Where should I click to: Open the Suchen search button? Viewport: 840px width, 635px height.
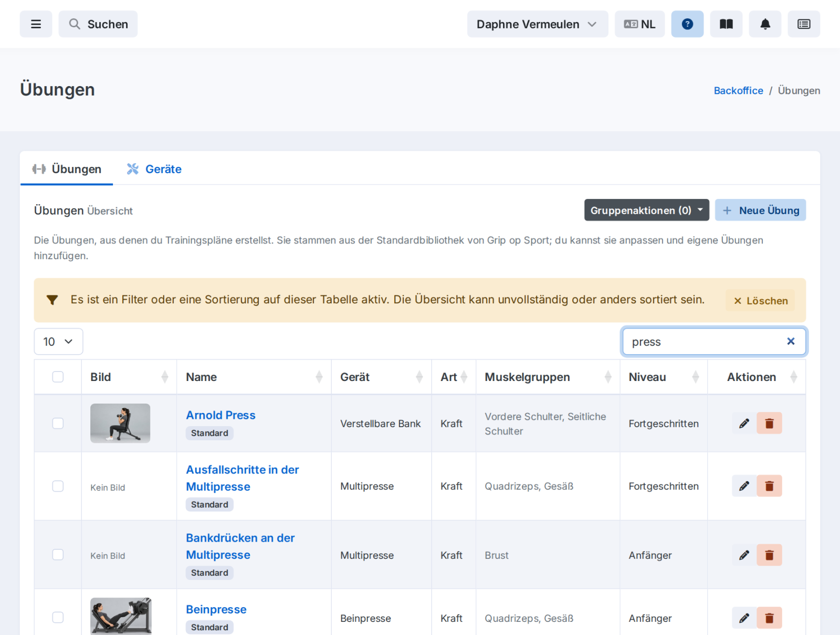98,24
